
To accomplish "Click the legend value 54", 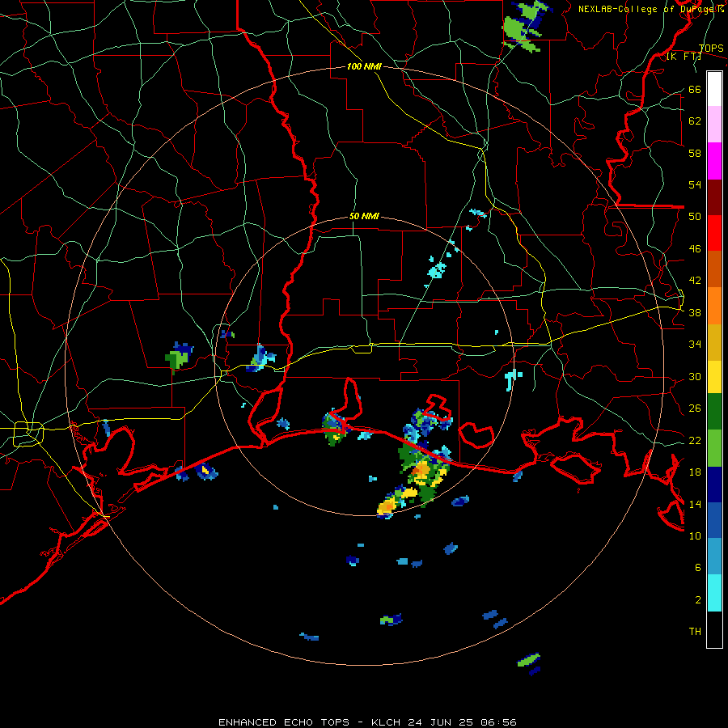I will point(695,184).
